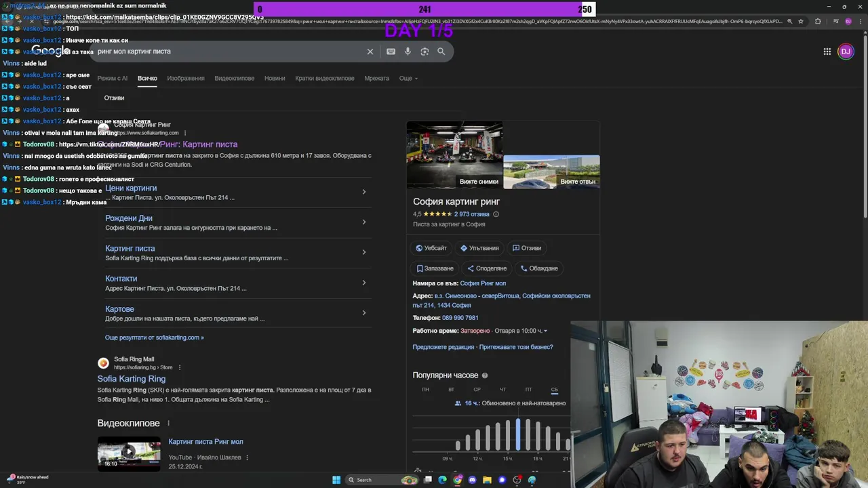
Task: Submit search with magnifier icon
Action: coord(441,52)
